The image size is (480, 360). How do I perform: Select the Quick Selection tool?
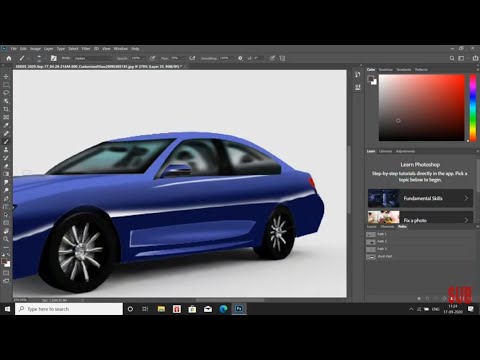pos(6,101)
